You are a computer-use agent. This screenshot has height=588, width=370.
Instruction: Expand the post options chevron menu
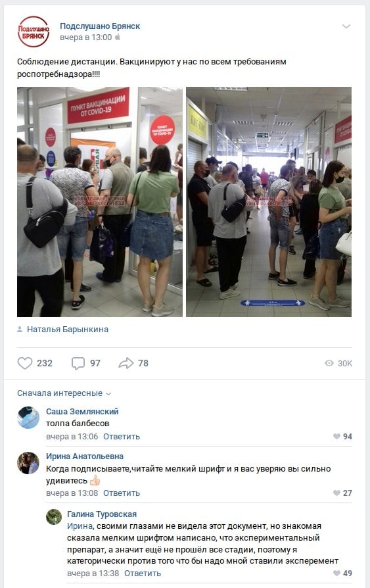point(346,26)
